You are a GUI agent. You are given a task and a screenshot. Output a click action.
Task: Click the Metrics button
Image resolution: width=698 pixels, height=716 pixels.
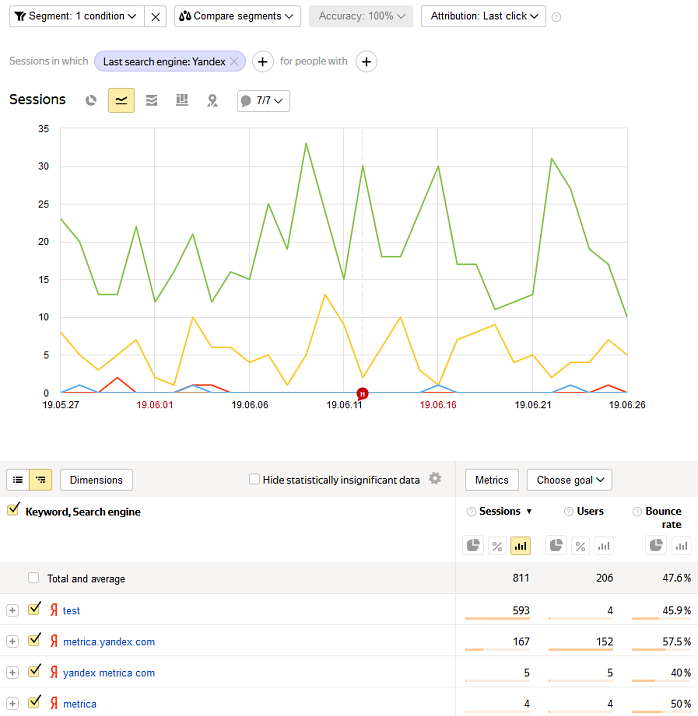pos(491,480)
